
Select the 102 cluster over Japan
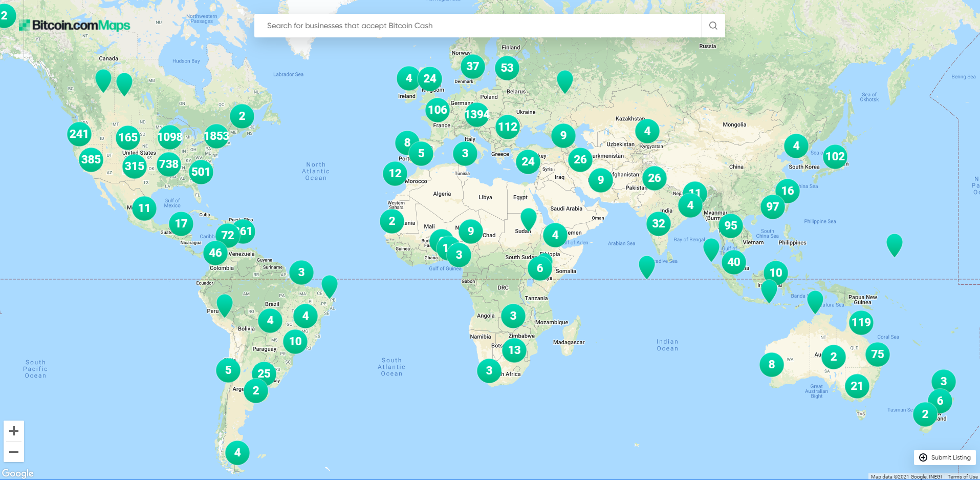[835, 157]
